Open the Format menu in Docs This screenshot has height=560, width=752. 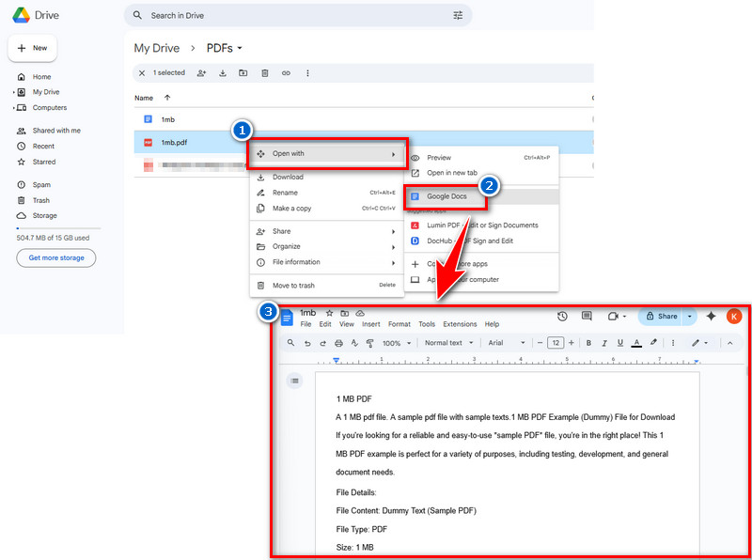coord(399,324)
